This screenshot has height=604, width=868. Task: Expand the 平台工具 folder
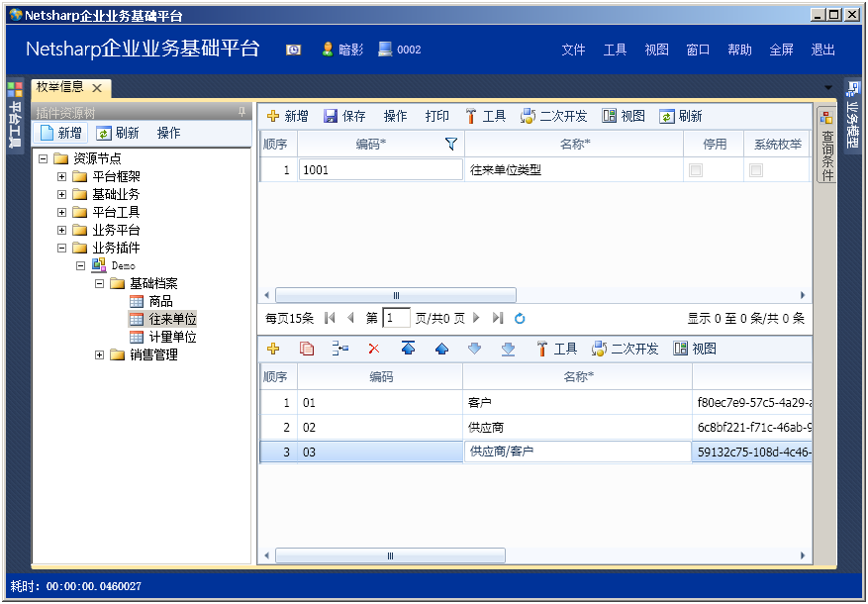(x=61, y=212)
